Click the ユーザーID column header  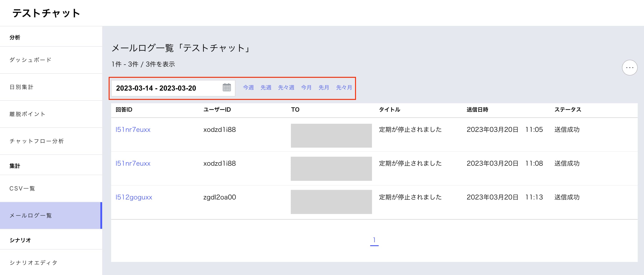[217, 110]
